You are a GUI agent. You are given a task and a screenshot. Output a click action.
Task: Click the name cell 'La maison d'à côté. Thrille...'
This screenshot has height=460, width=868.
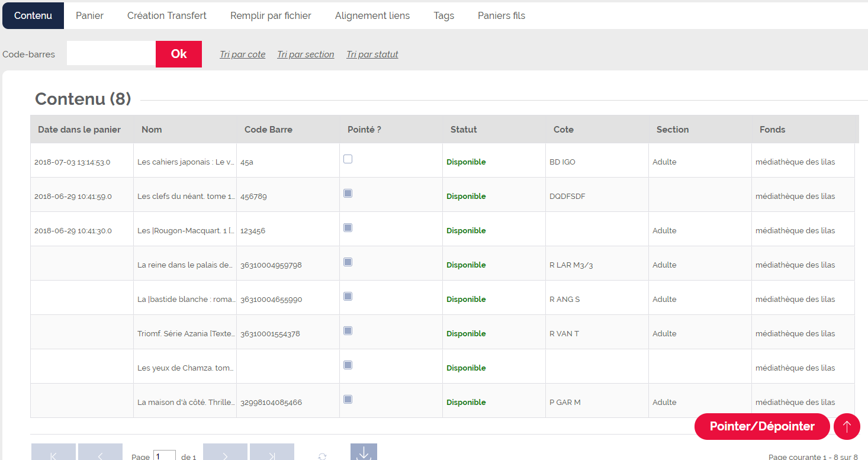point(185,402)
